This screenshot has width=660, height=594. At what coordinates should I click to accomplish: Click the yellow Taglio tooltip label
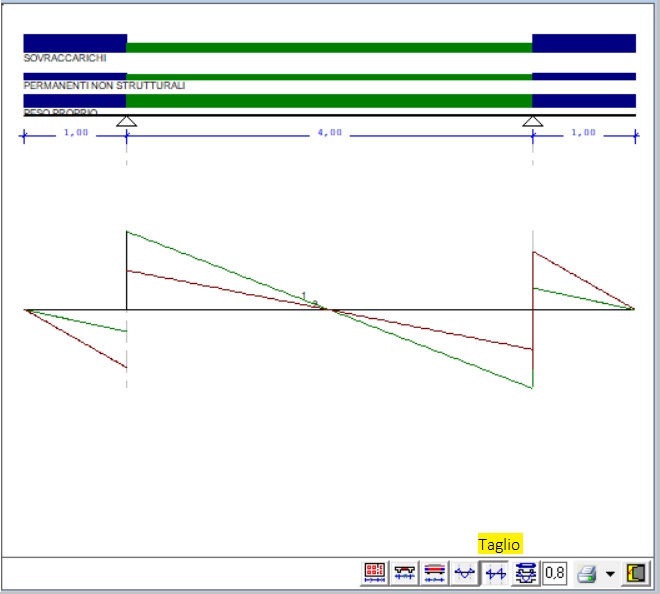pyautogui.click(x=500, y=544)
